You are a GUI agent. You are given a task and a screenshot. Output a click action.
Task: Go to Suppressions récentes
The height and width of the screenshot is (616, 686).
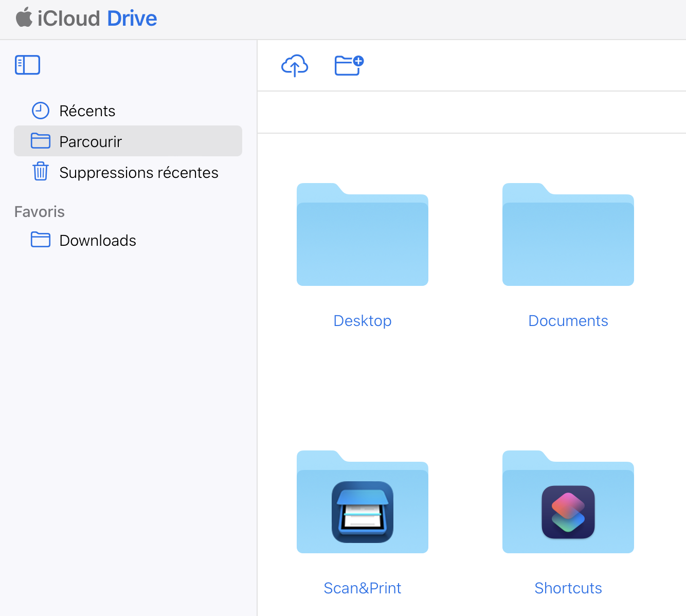tap(138, 173)
